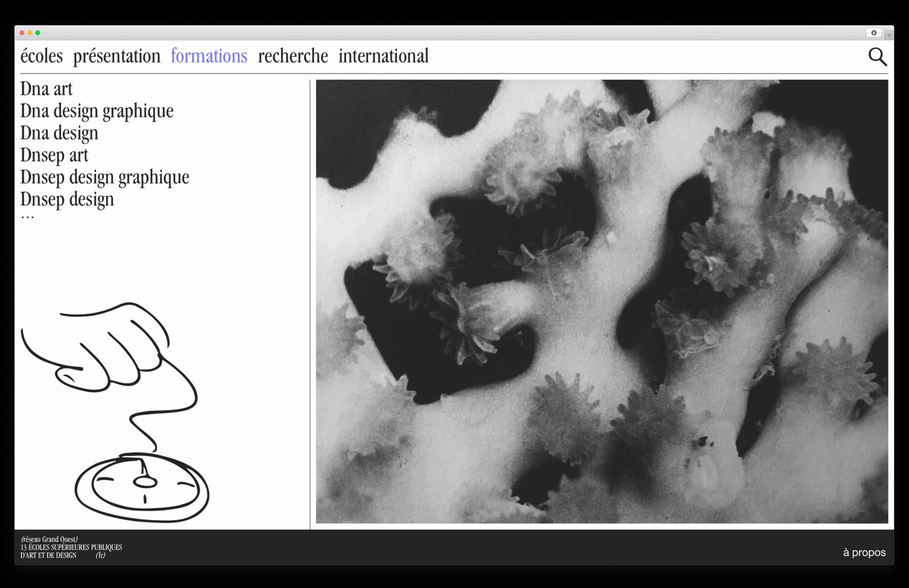Open the browser downloads button

(874, 33)
